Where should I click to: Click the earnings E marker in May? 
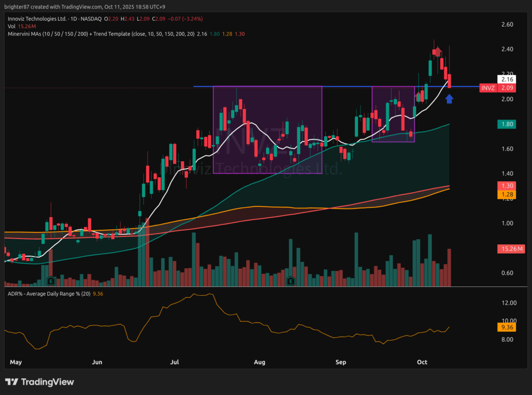coord(50,281)
